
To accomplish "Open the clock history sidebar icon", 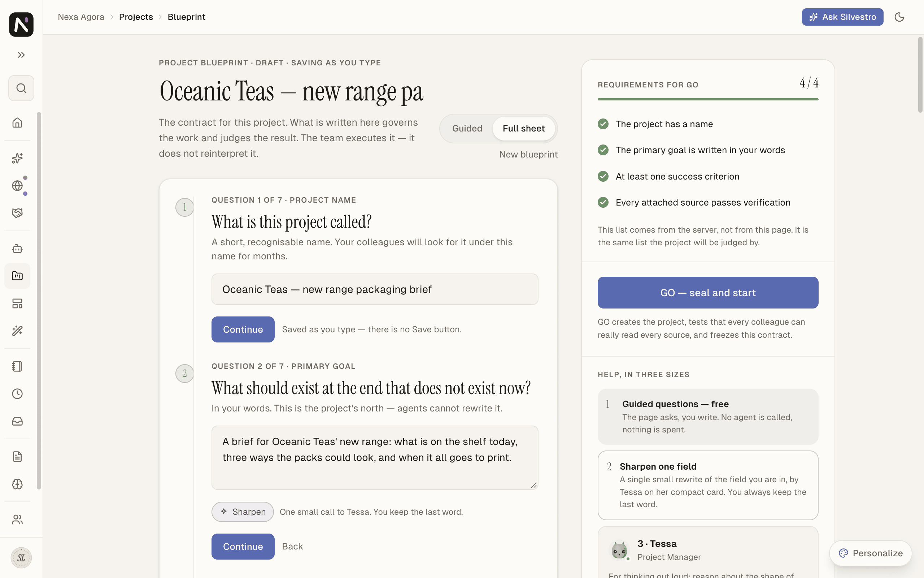I will coord(18,394).
